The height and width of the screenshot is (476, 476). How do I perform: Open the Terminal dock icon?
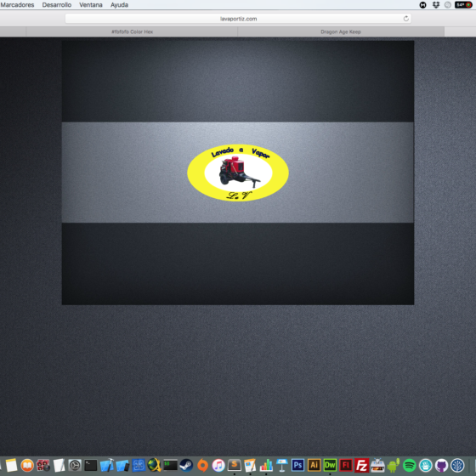coord(91,465)
